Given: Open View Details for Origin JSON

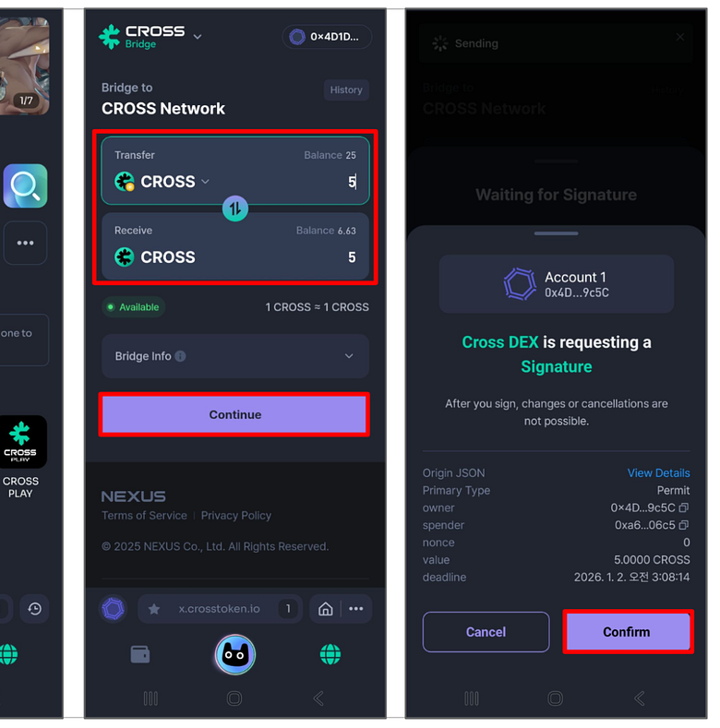Looking at the screenshot, I should click(658, 473).
